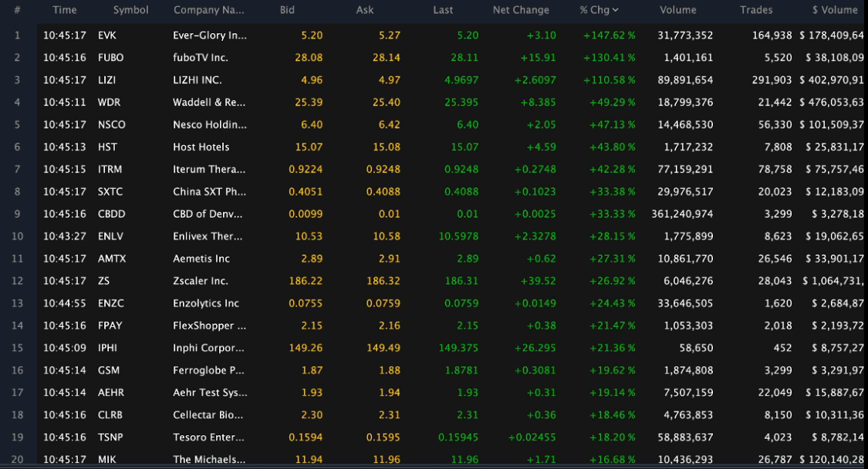Click company name Aemetis Inc

point(201,258)
